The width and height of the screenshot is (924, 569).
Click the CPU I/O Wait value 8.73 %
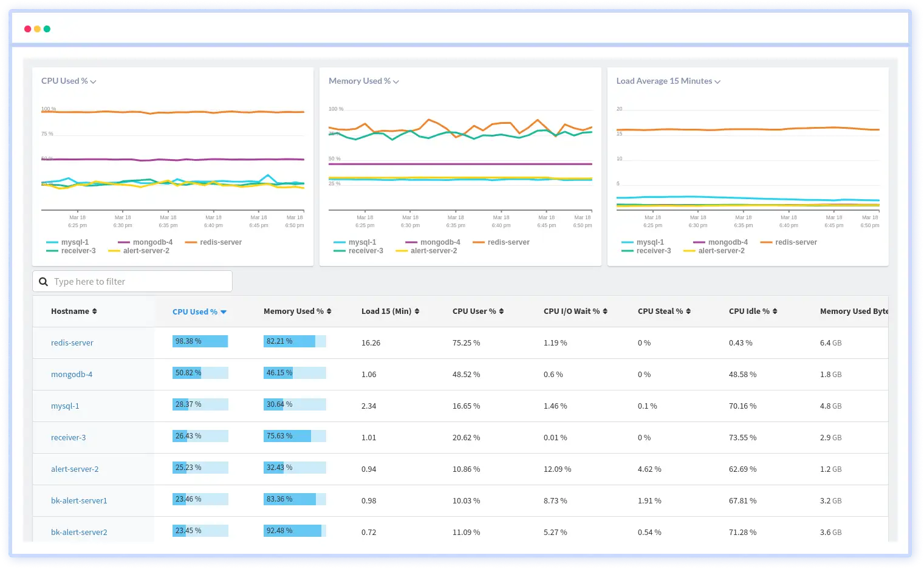[x=555, y=501]
